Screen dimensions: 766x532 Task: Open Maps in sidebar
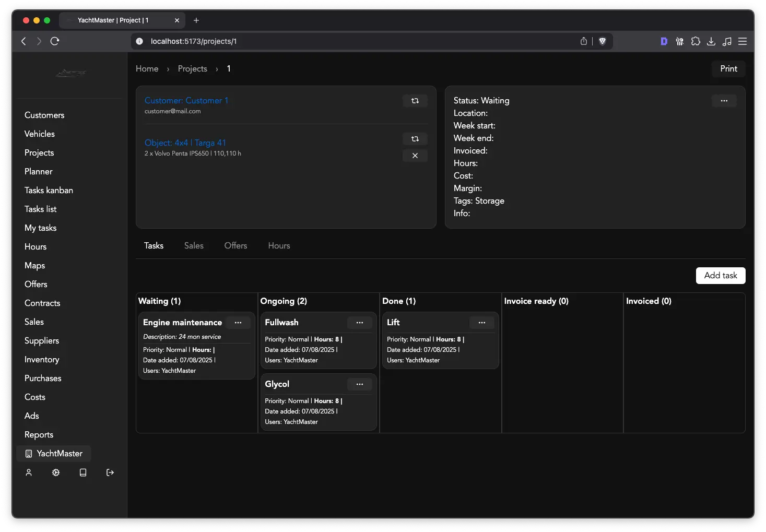(34, 266)
